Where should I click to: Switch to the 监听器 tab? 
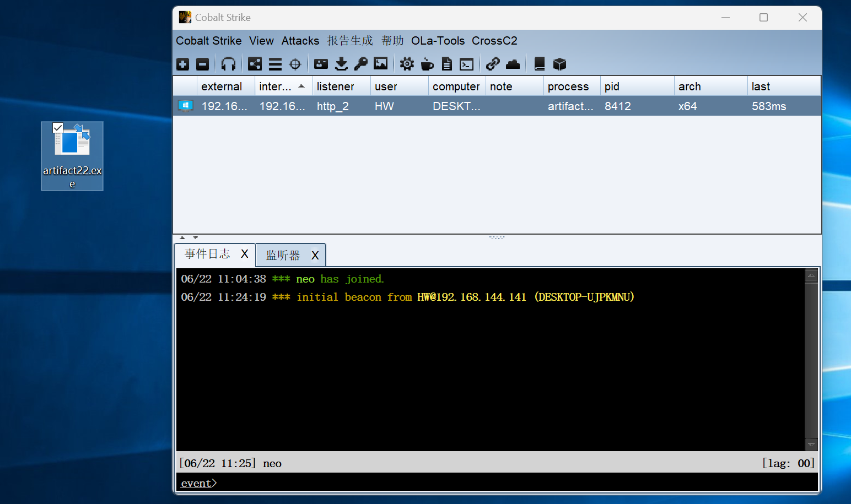pyautogui.click(x=283, y=256)
